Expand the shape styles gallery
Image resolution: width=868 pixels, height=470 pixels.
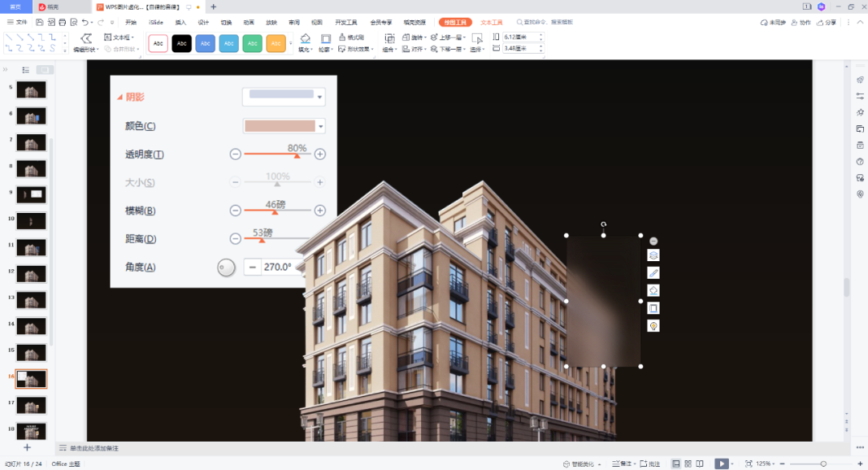point(291,43)
